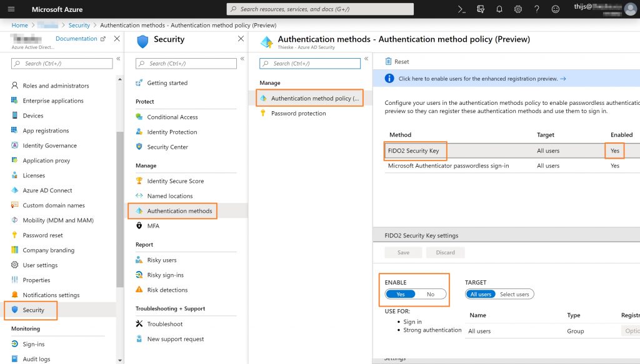Close the Security blade

click(x=241, y=38)
